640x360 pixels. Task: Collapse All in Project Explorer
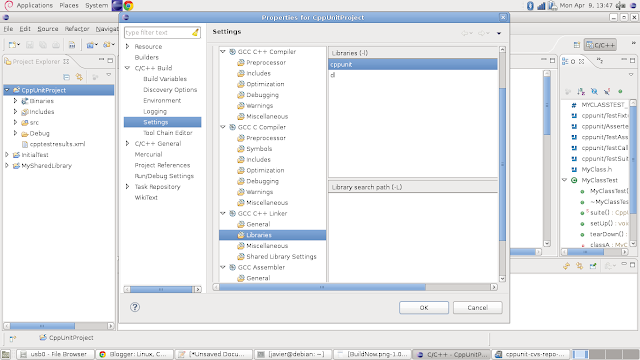click(x=67, y=77)
